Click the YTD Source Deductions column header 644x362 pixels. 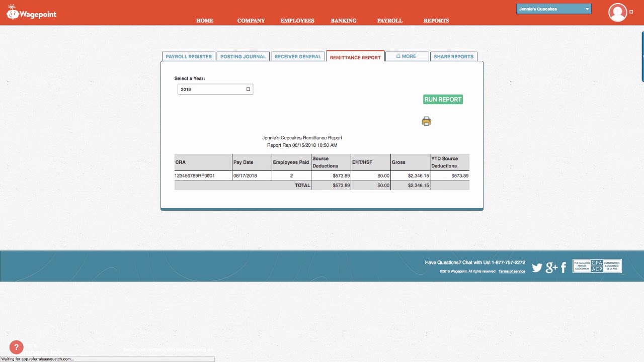tap(450, 162)
